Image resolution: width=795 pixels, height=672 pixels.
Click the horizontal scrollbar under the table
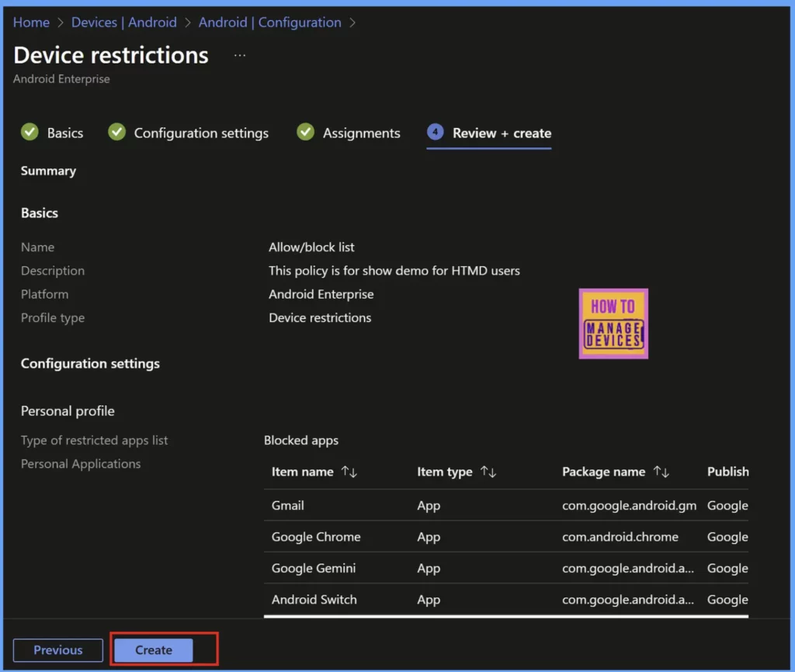(506, 616)
